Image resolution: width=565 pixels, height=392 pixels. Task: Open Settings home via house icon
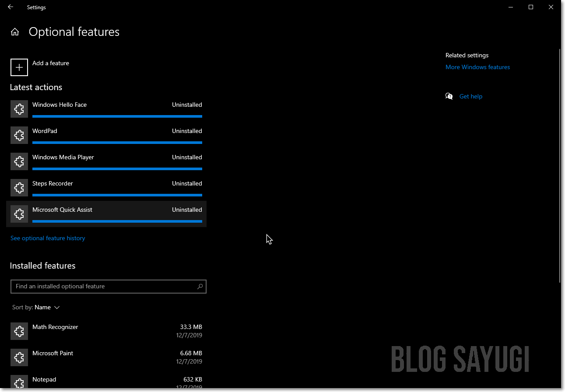(x=15, y=32)
